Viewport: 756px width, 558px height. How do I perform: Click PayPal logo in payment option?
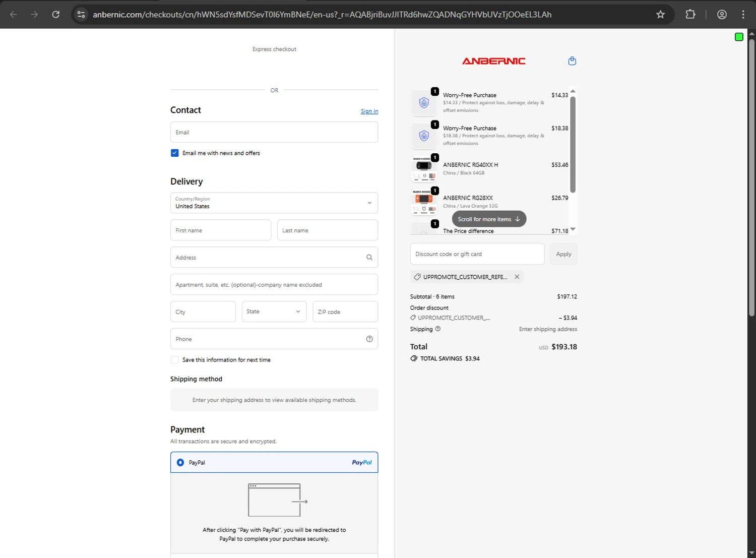361,462
